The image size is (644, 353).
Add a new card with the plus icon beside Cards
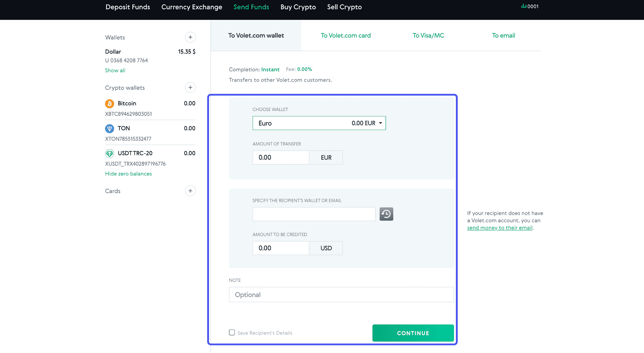190,191
